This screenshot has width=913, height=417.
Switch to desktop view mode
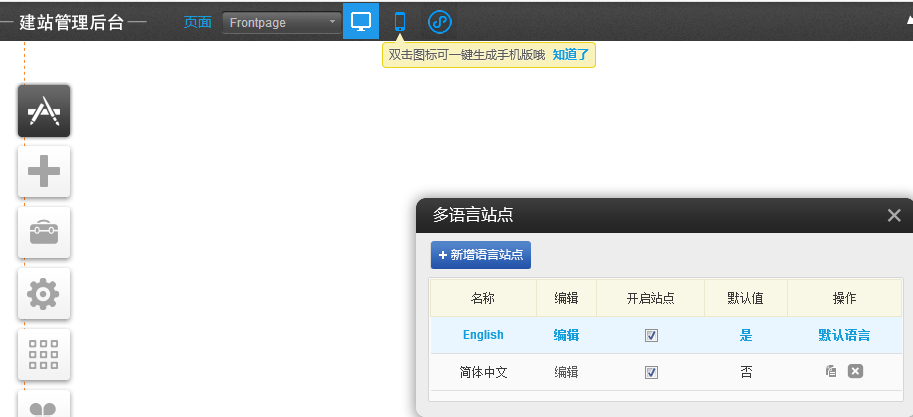pyautogui.click(x=361, y=21)
